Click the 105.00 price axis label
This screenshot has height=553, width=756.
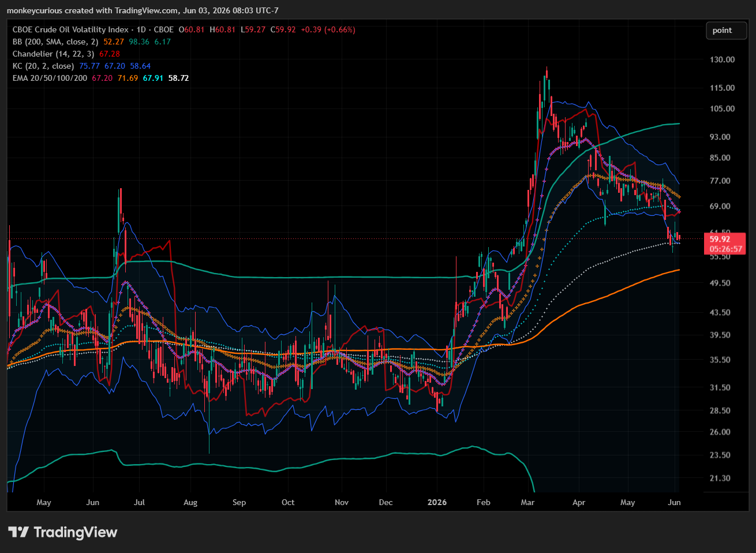722,109
